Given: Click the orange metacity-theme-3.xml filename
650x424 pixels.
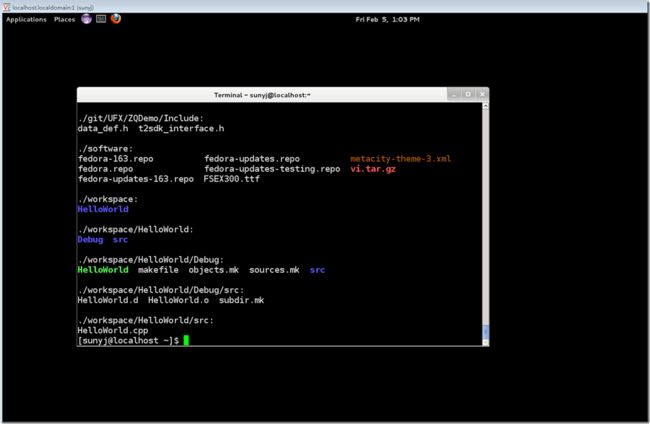Looking at the screenshot, I should pyautogui.click(x=400, y=159).
